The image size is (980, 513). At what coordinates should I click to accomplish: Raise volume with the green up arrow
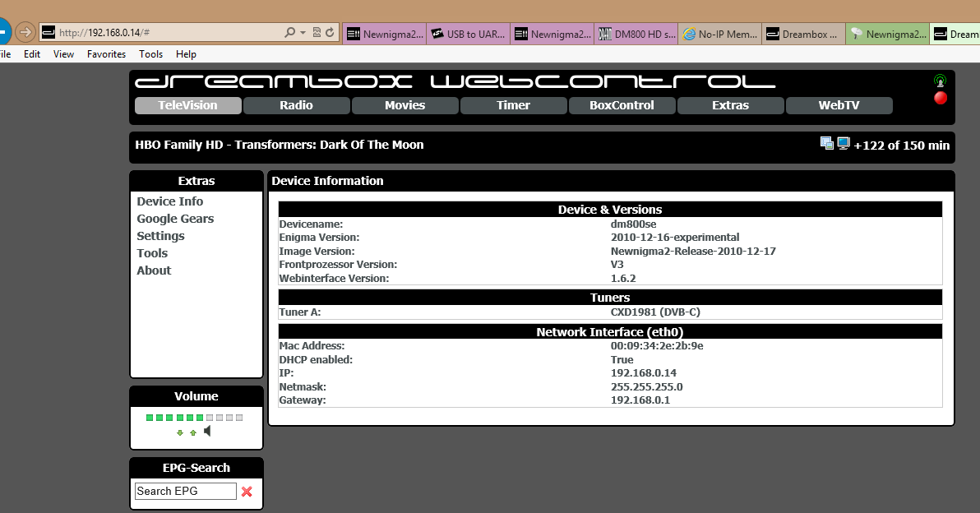tap(193, 432)
